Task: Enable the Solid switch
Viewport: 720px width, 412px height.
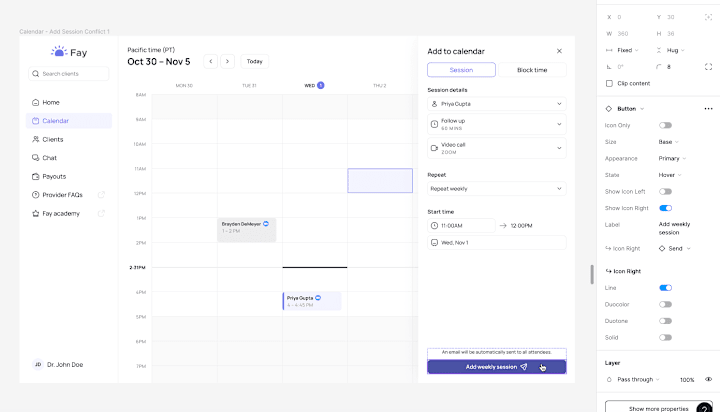Action: (x=665, y=338)
